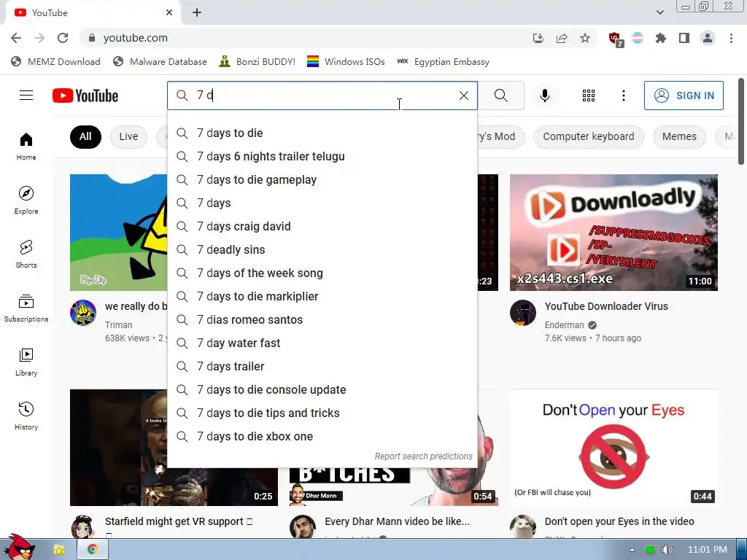
Task: Open YouTube Downloader Virus video thumbnail
Action: [x=614, y=233]
